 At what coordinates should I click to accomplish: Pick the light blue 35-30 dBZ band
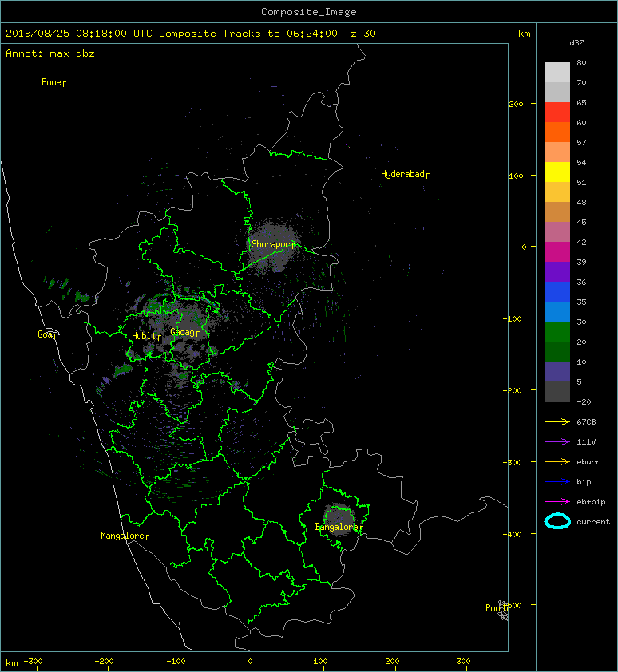(557, 312)
